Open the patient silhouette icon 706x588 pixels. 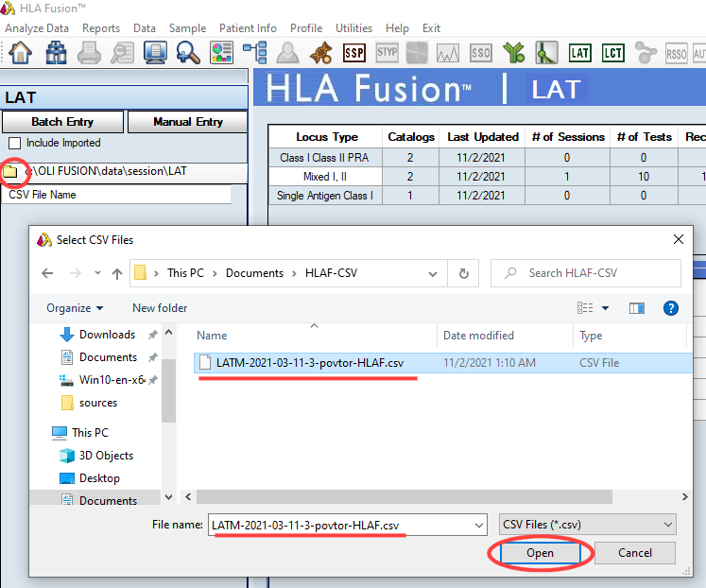click(287, 53)
